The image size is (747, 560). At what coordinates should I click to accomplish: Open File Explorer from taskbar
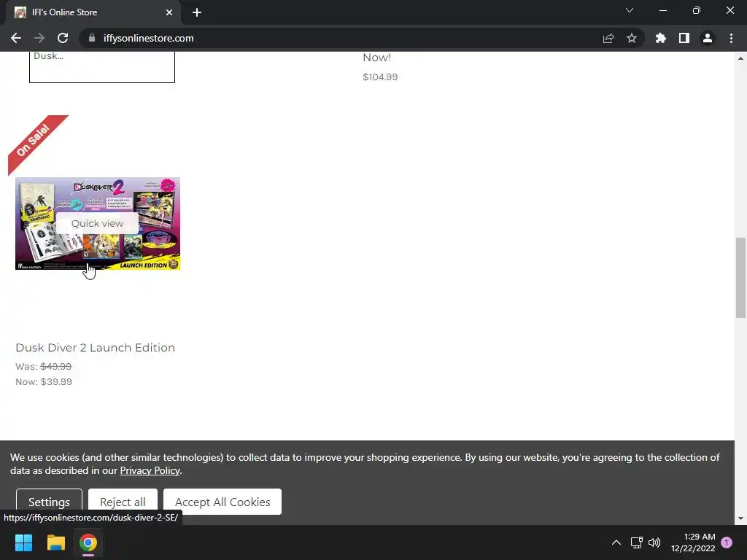pyautogui.click(x=55, y=542)
